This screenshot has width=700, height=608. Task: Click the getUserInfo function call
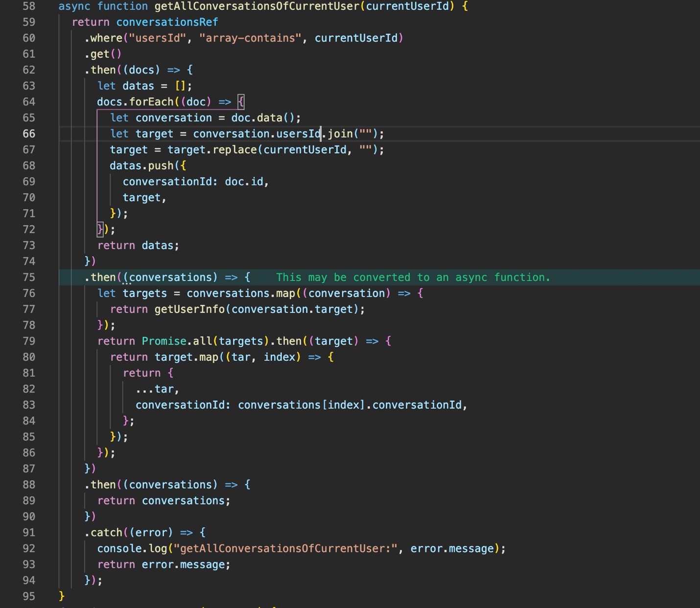coord(189,309)
